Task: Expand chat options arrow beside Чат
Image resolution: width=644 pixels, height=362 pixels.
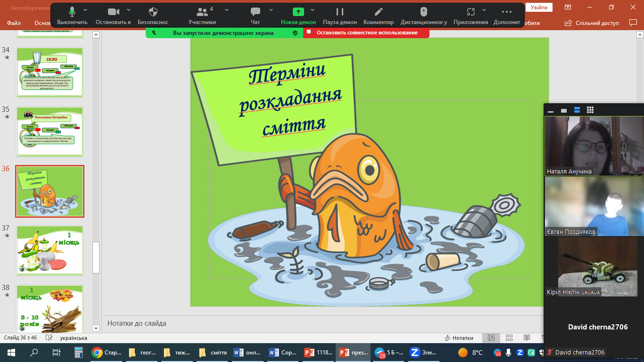Action: pos(271,10)
